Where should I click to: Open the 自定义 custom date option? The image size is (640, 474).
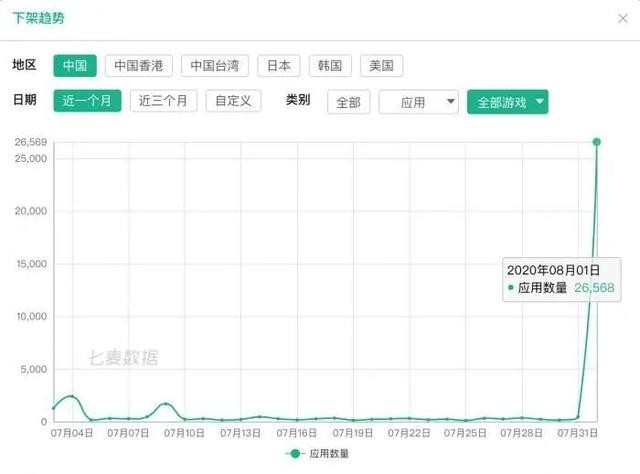[233, 101]
